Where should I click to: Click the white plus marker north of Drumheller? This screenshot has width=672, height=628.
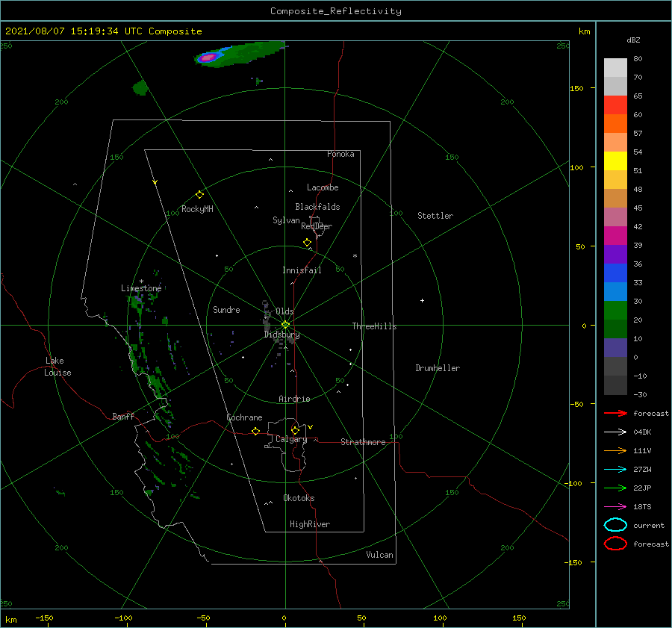click(x=422, y=300)
